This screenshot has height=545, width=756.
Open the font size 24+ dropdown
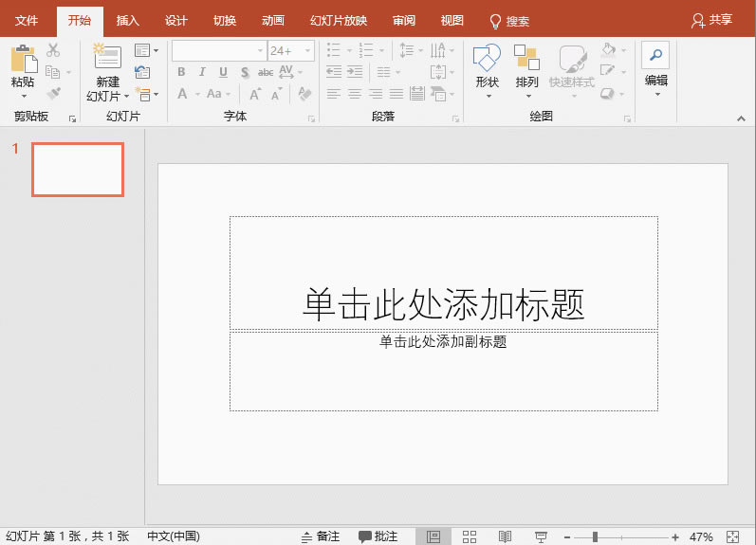(x=307, y=50)
